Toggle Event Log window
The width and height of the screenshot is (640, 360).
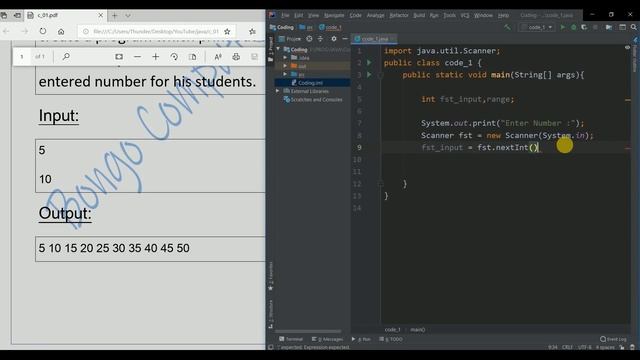(613, 339)
